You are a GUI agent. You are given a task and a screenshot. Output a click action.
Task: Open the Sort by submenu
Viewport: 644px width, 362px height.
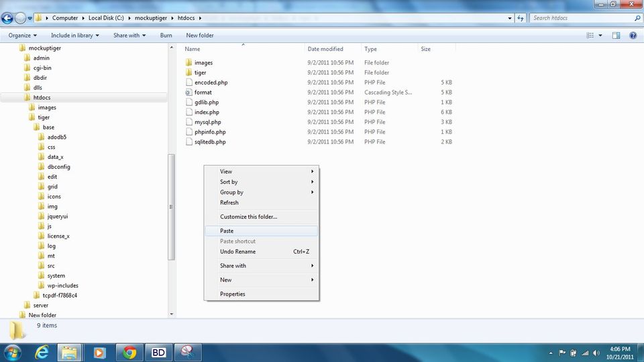pos(261,182)
